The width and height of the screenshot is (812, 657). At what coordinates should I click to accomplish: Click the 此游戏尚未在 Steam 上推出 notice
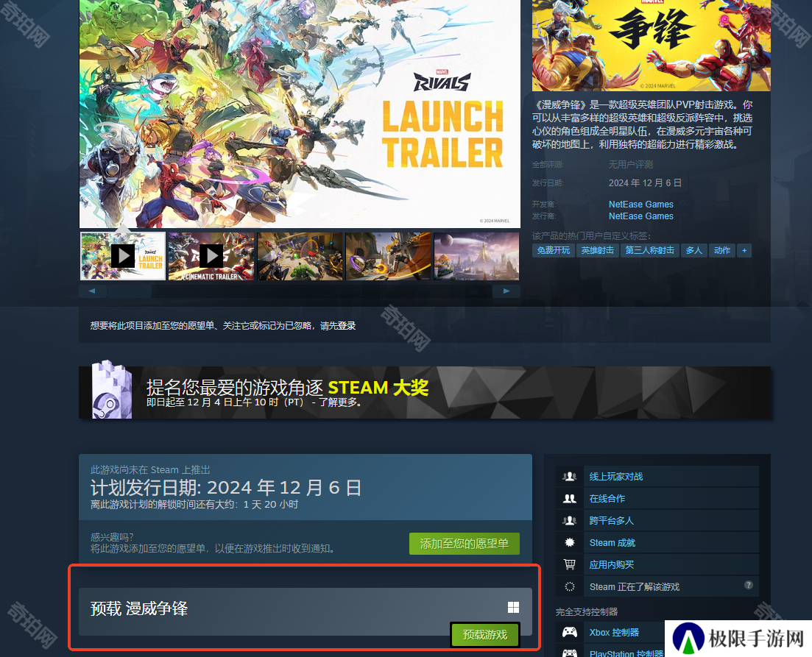click(150, 469)
